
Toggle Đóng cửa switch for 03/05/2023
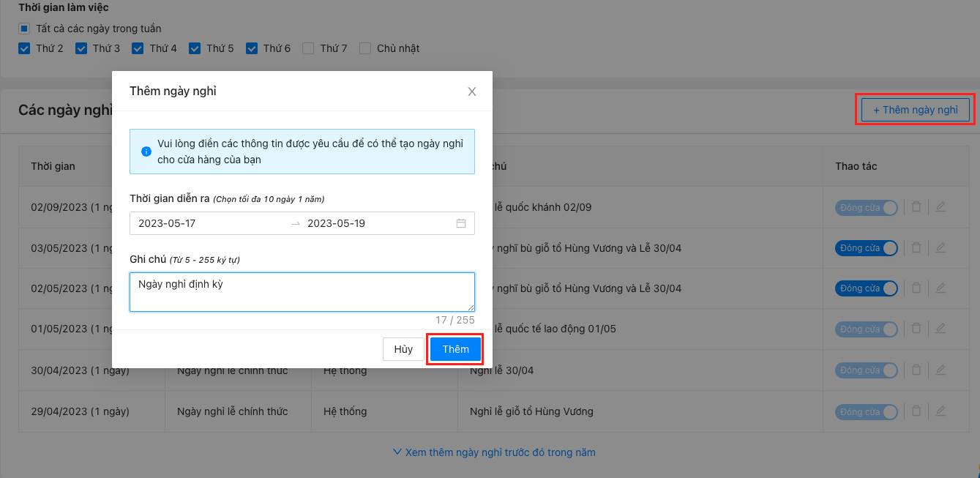[867, 248]
